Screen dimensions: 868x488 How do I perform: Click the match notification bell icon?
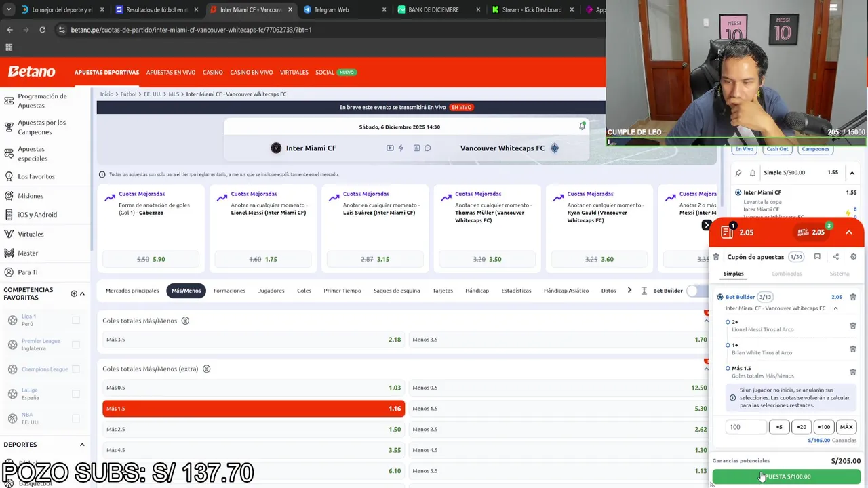click(x=582, y=126)
